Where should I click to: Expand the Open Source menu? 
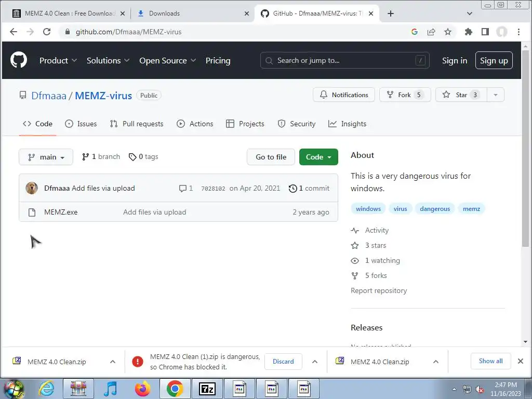168,60
